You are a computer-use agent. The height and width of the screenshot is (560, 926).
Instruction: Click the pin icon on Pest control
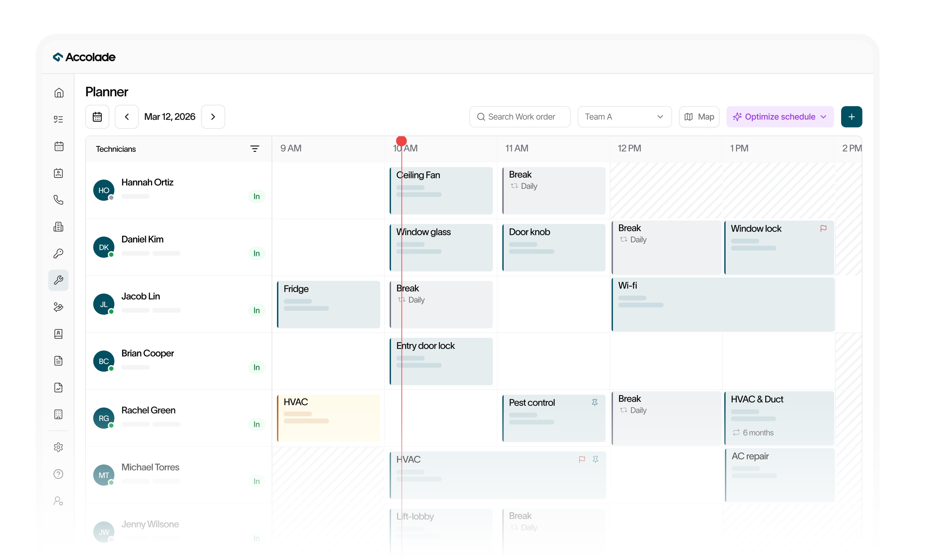pyautogui.click(x=595, y=402)
